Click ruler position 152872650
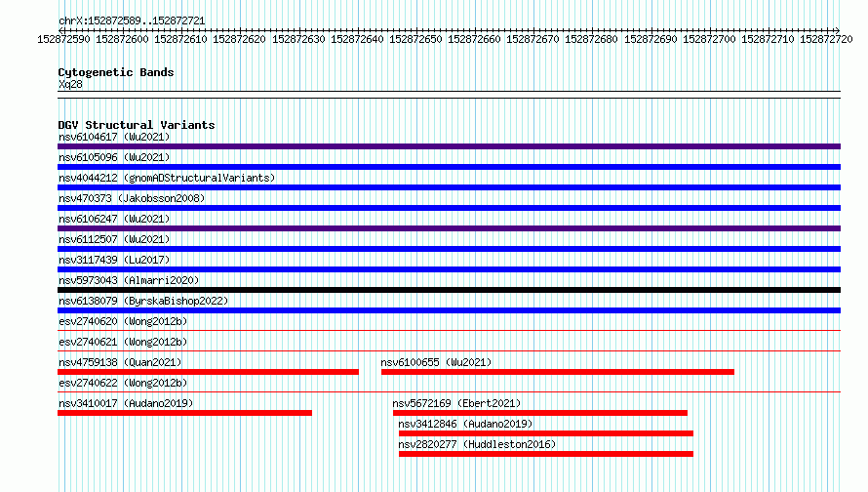This screenshot has height=492, width=868. tap(415, 39)
